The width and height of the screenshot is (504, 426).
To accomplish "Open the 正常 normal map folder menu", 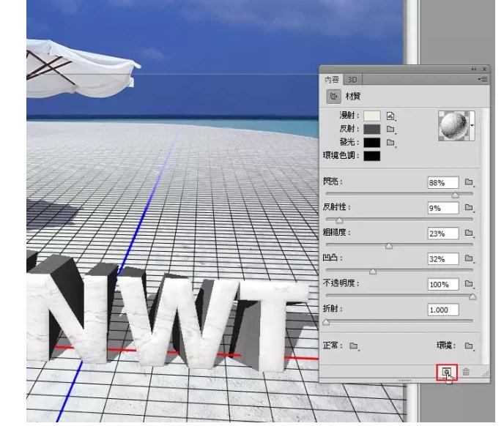I will tap(354, 346).
